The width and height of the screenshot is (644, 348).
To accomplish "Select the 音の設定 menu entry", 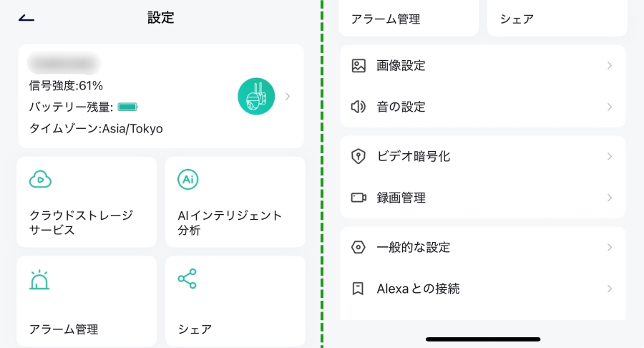I will coord(482,107).
